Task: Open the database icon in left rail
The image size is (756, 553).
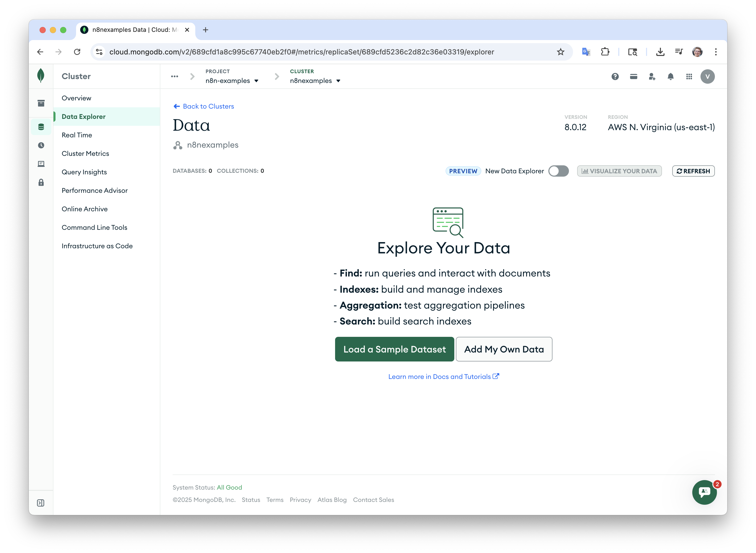Action: click(41, 127)
